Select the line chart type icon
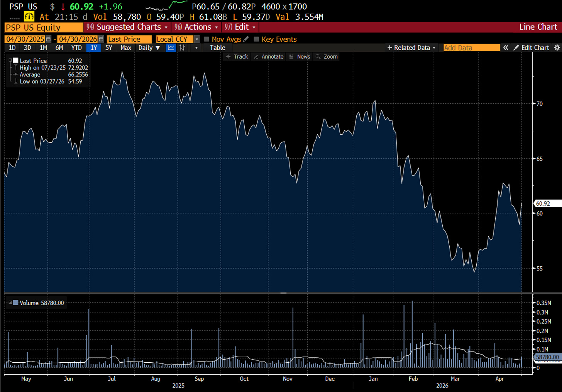Viewport: 562px width, 392px height. click(x=171, y=48)
